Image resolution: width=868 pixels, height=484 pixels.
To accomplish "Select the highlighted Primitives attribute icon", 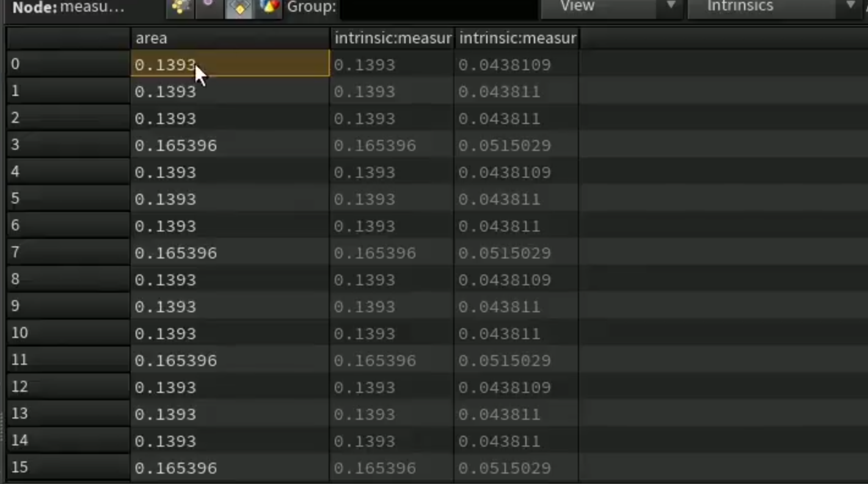I will [239, 7].
